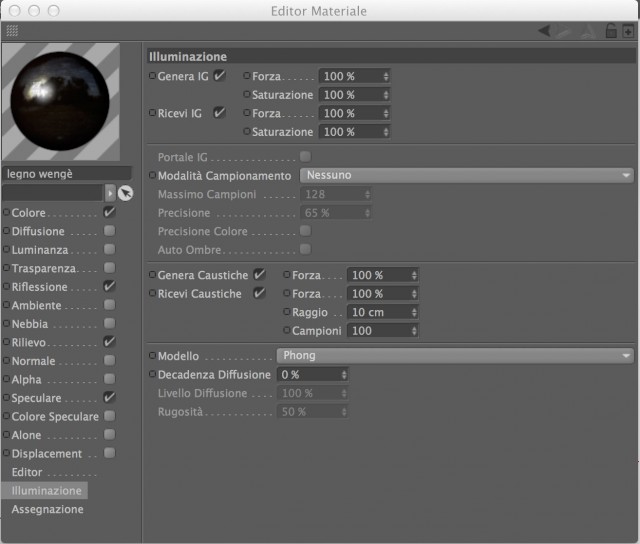The width and height of the screenshot is (640, 544).
Task: Uncheck the Ricevi Caustiche checkbox
Action: (x=259, y=293)
